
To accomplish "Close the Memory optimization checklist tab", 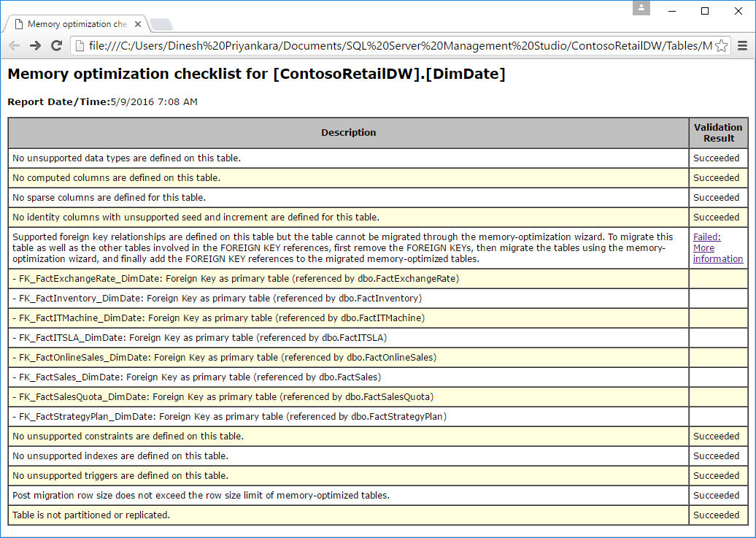I will [x=138, y=23].
